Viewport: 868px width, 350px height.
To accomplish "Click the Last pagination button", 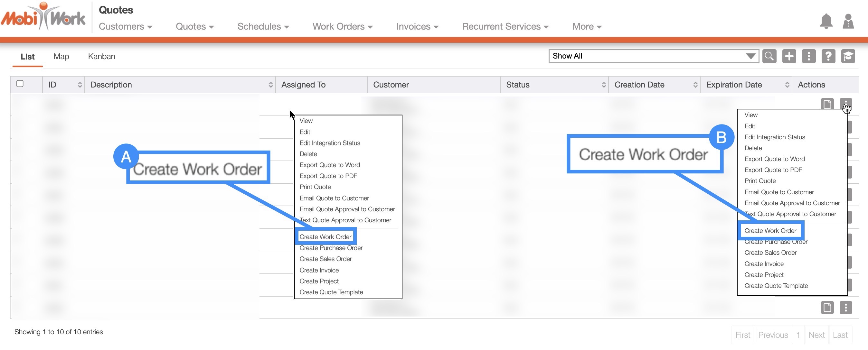I will 840,335.
